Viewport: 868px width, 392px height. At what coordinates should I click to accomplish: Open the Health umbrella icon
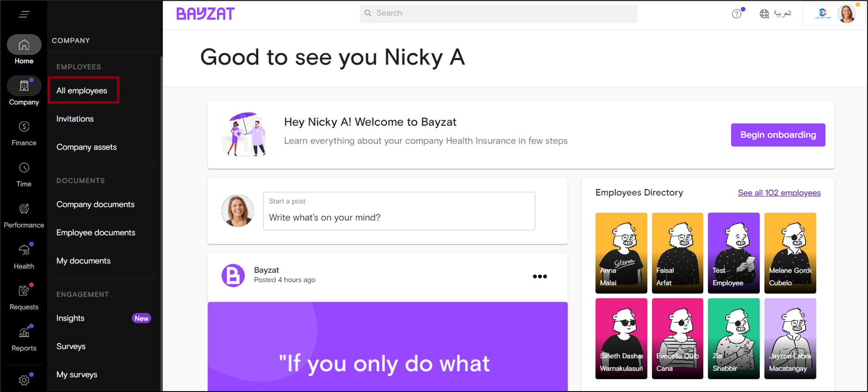point(24,250)
